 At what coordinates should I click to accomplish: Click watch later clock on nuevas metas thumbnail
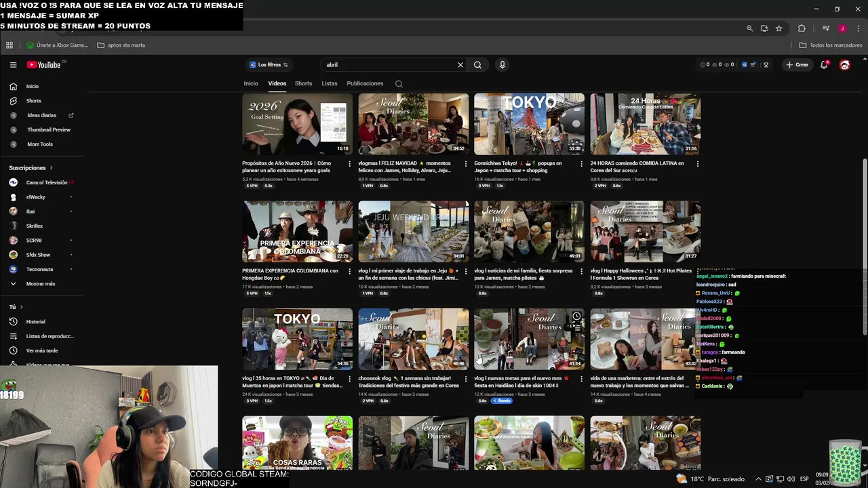(576, 317)
